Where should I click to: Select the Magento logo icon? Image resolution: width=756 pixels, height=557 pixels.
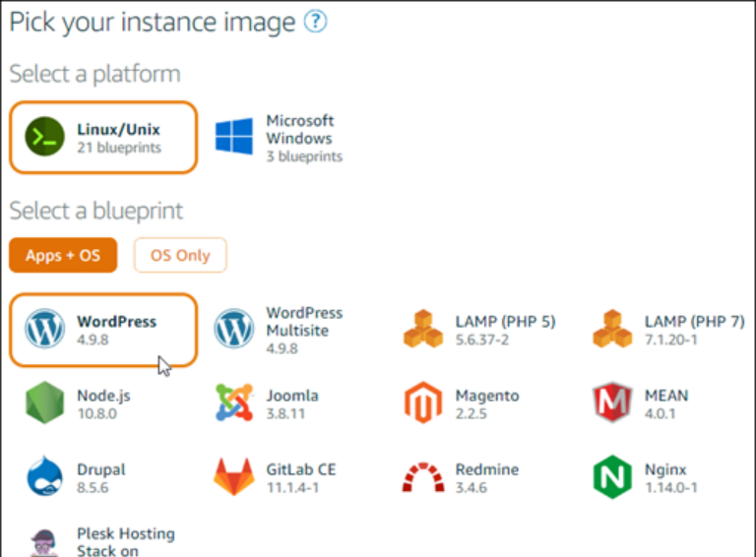(x=423, y=402)
